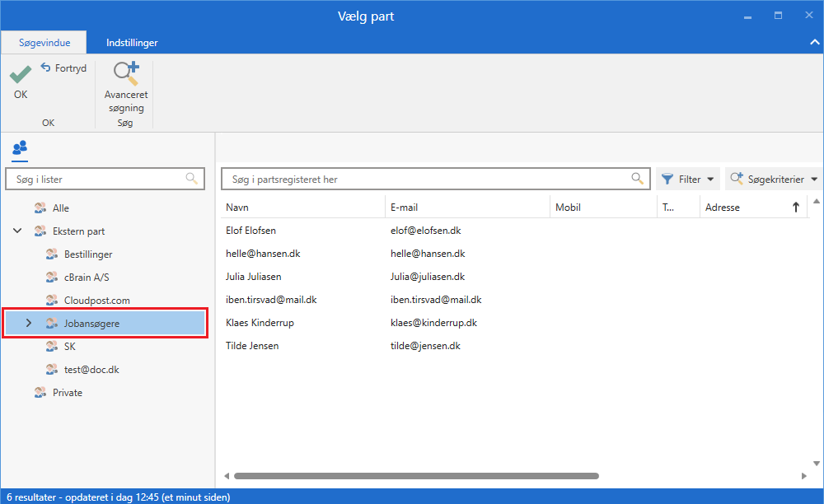Select the Søgevindue tab
Viewport: 824px width, 504px height.
(44, 43)
